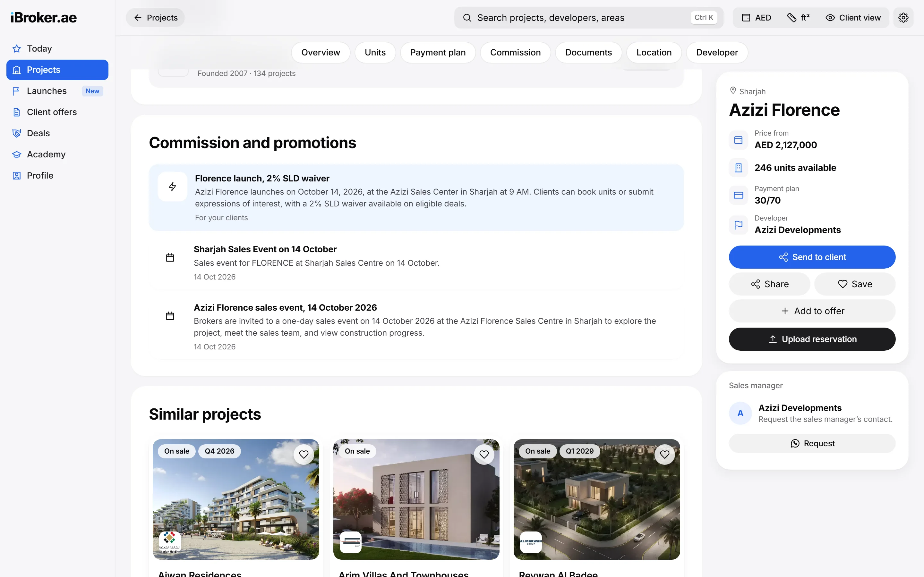Click Upload reservation button
The height and width of the screenshot is (577, 924).
812,339
